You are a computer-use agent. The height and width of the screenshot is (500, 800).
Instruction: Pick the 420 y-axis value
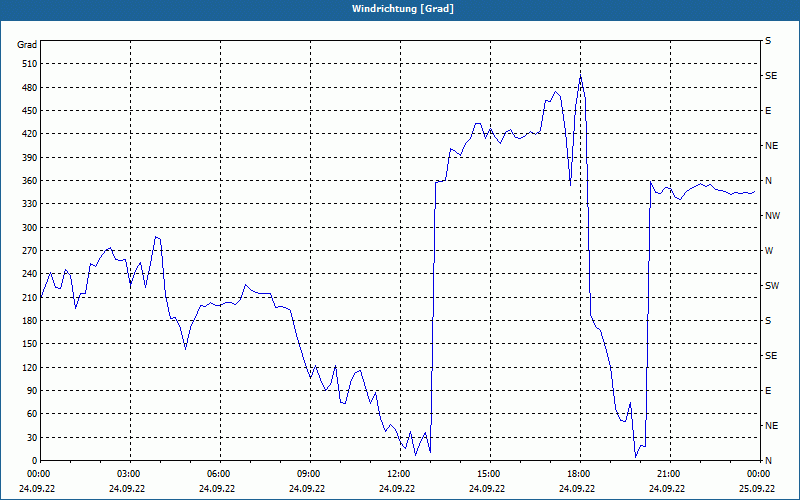[x=30, y=134]
